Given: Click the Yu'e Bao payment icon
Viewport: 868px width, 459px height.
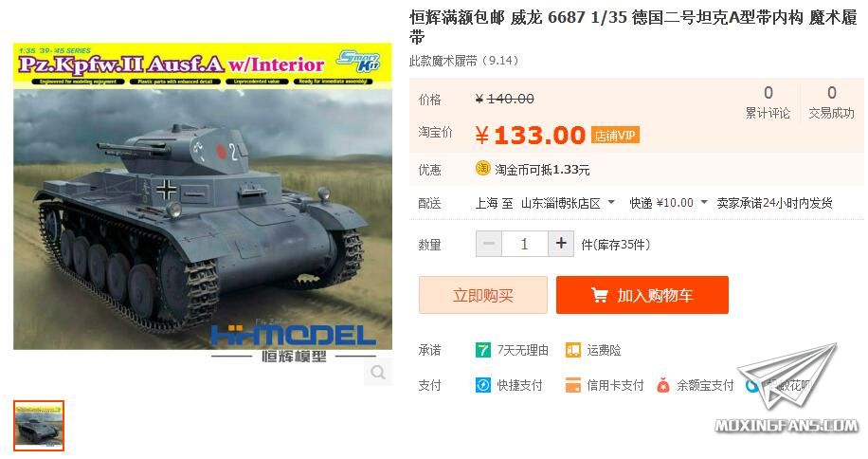Looking at the screenshot, I should click(x=662, y=385).
